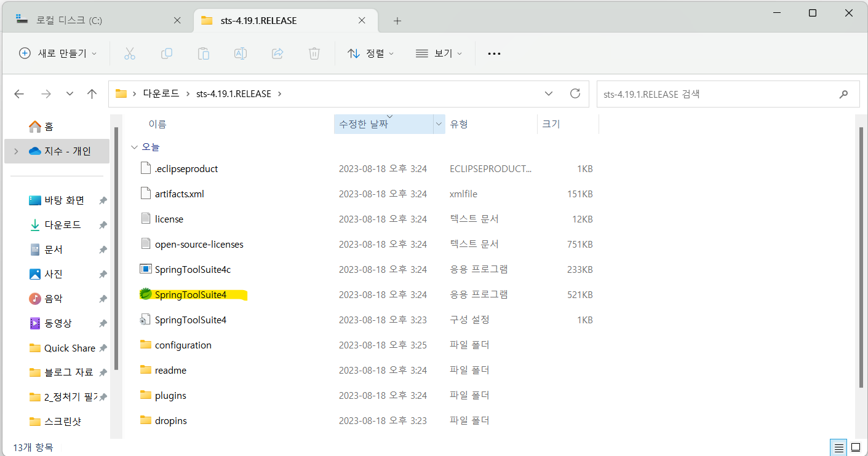
Task: Collapse the 오늘 group
Action: [x=133, y=147]
